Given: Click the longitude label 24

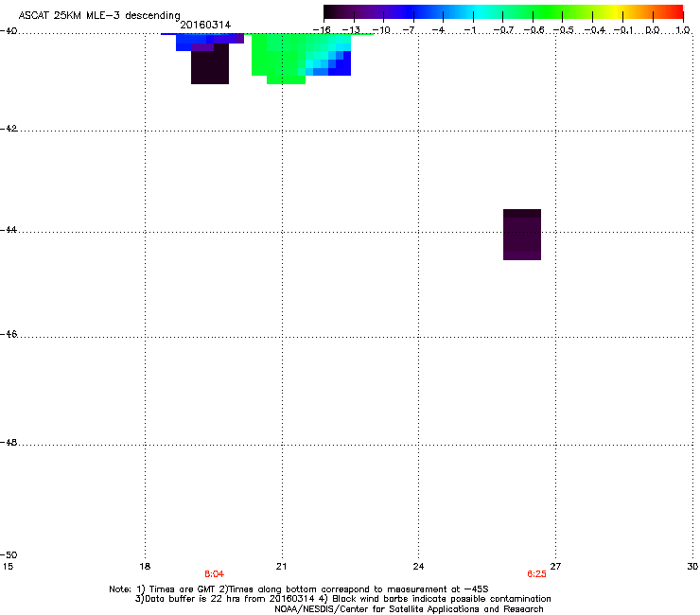Looking at the screenshot, I should click(418, 567).
